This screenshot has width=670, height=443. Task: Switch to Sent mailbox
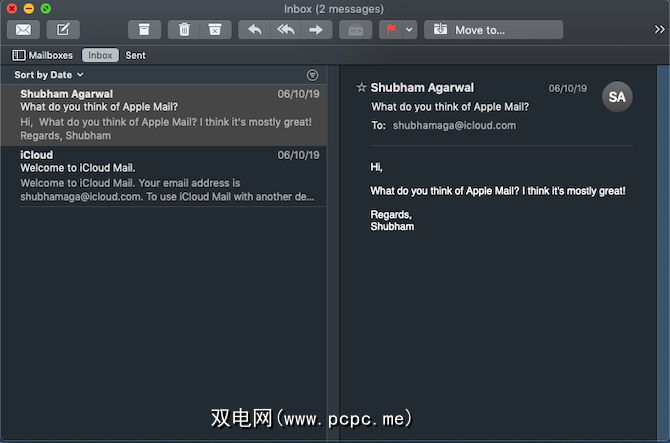point(135,55)
